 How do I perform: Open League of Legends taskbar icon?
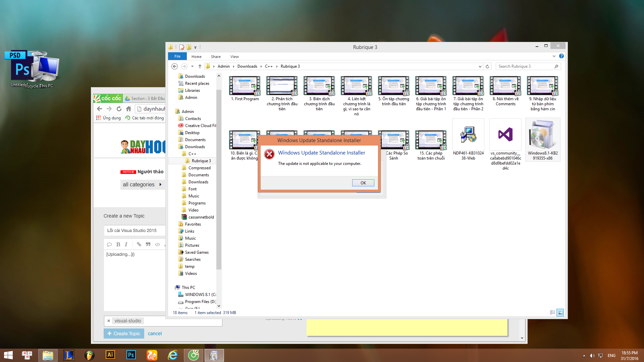(68, 355)
